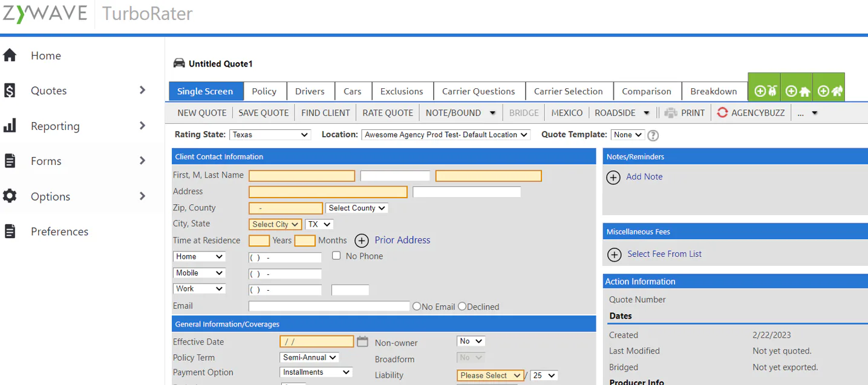Click the Prior Address plus circle icon
This screenshot has width=868, height=385.
(x=361, y=241)
